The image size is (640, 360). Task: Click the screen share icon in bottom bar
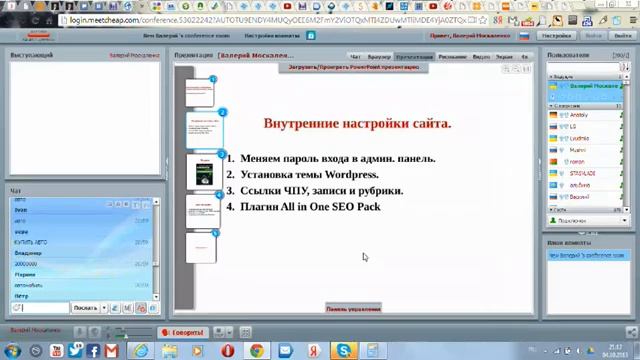tap(219, 333)
